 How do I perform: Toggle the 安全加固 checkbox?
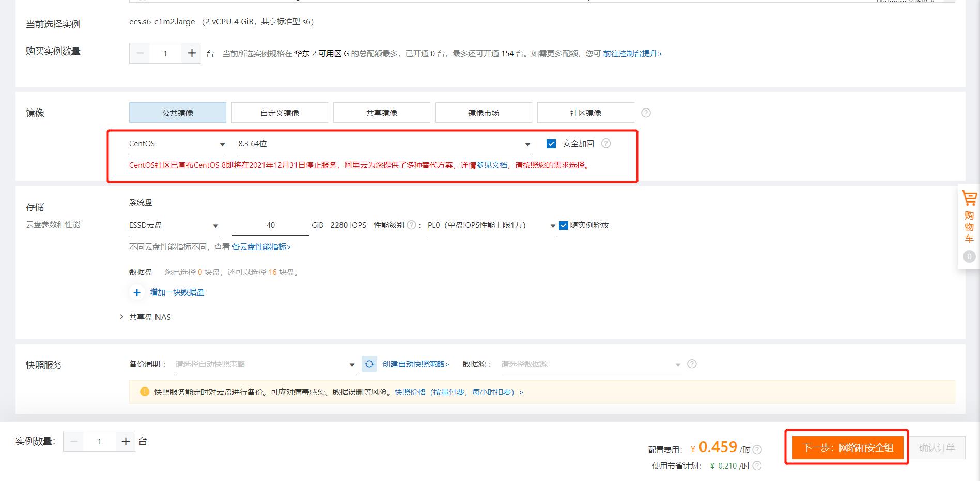551,144
